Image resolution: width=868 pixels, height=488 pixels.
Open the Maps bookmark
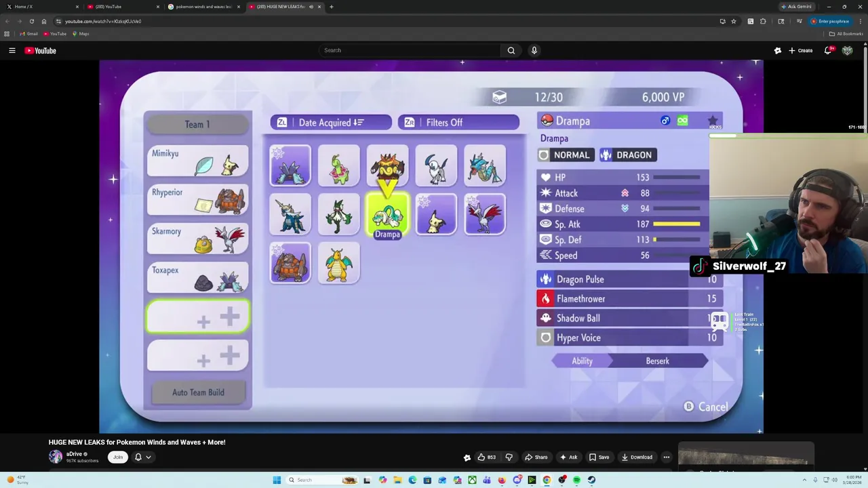(81, 34)
